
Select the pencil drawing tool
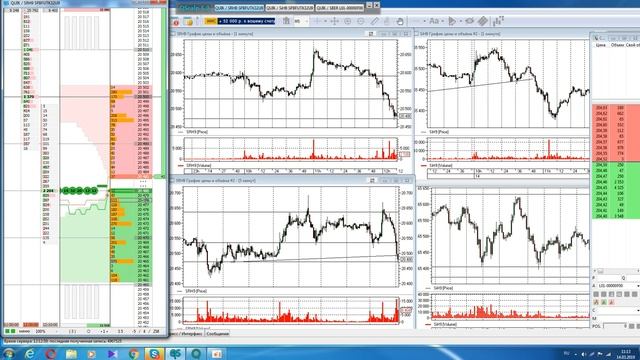tap(374, 21)
